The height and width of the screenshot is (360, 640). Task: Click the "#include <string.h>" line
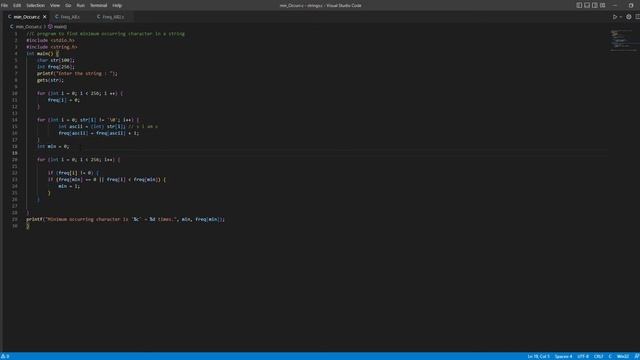(52, 47)
